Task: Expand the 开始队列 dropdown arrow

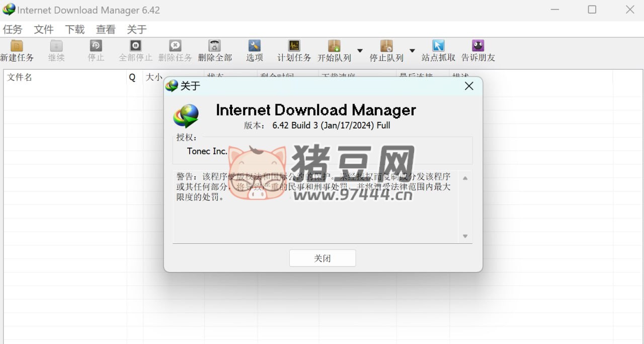Action: pyautogui.click(x=360, y=51)
